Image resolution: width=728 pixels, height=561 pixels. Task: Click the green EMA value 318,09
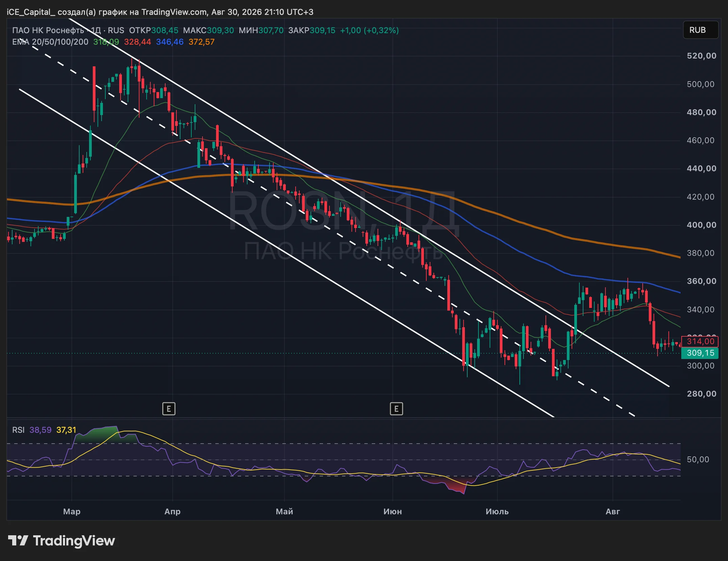[x=106, y=42]
